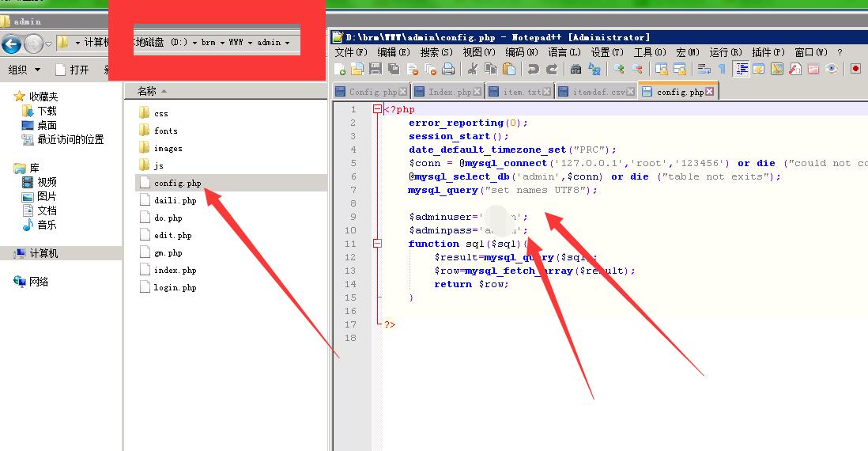The width and height of the screenshot is (868, 451).
Task: Click the 打开 button in Explorer toolbar
Action: click(x=73, y=70)
